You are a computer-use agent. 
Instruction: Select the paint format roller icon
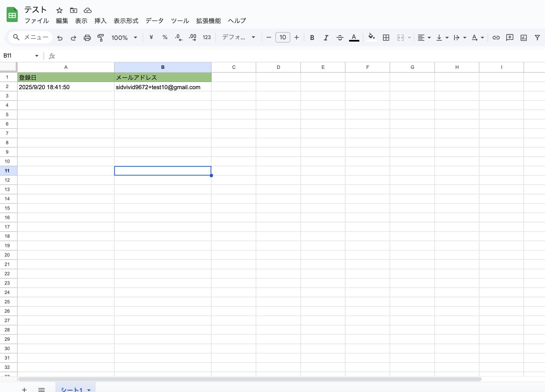tap(101, 38)
